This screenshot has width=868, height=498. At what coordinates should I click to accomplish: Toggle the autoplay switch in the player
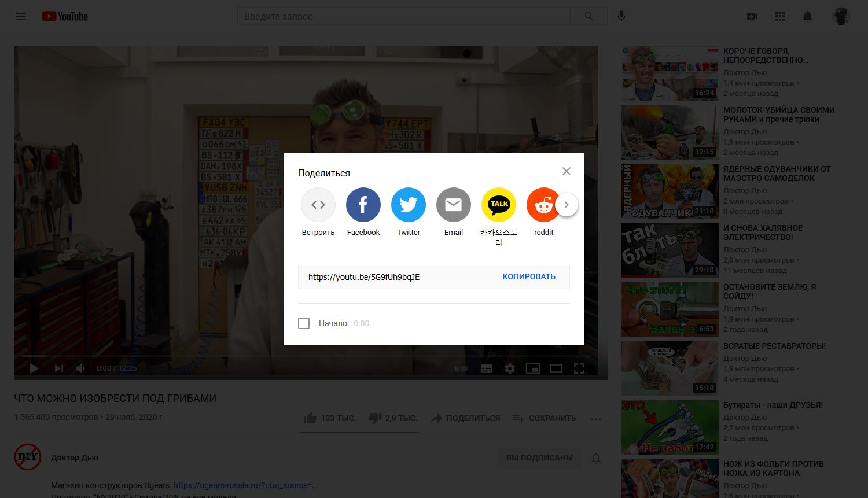461,368
